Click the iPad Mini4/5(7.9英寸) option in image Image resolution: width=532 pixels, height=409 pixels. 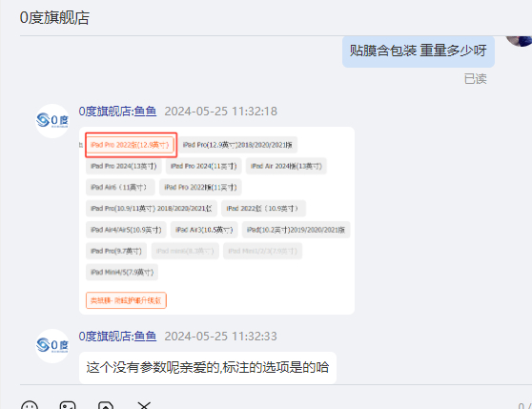(122, 273)
